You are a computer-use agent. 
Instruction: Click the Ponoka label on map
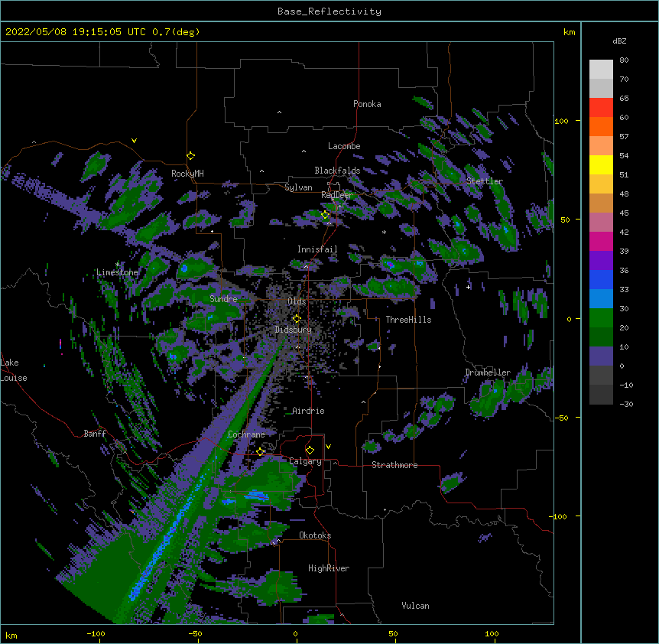367,104
